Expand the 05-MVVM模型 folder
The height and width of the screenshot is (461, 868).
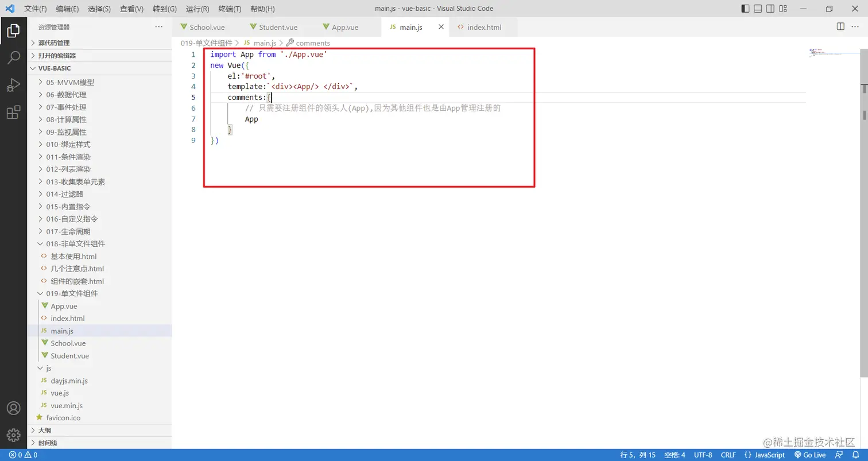99,82
